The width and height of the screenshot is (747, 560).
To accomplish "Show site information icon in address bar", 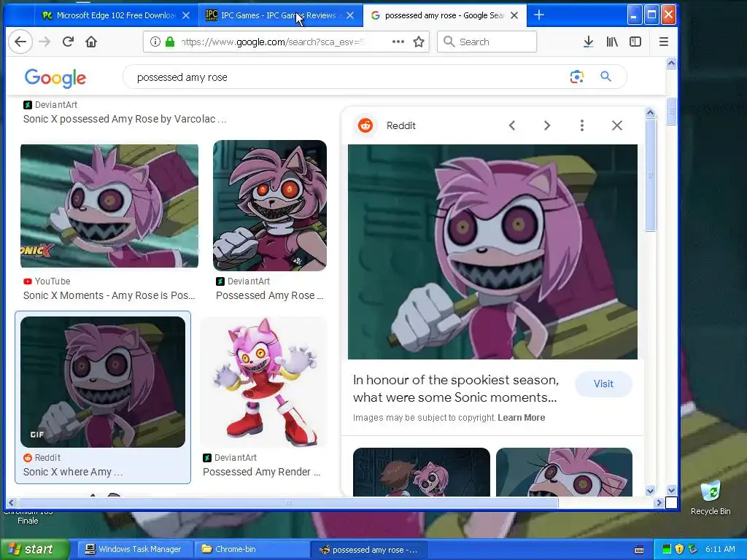I will [155, 42].
